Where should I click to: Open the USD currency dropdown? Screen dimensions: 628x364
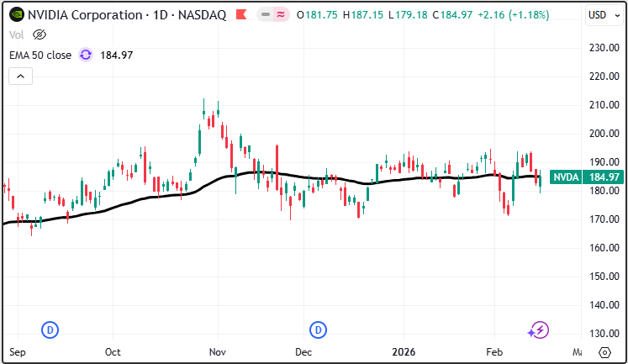tap(601, 14)
